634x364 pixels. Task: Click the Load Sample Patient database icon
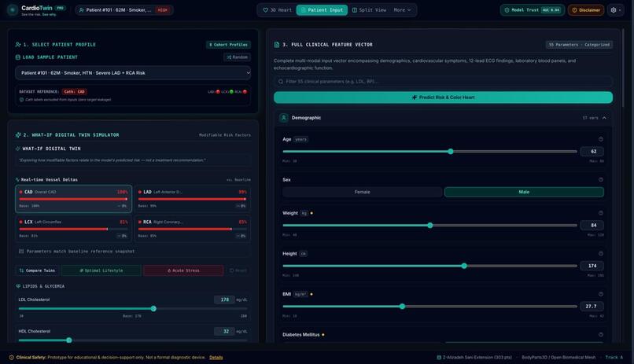tap(18, 57)
